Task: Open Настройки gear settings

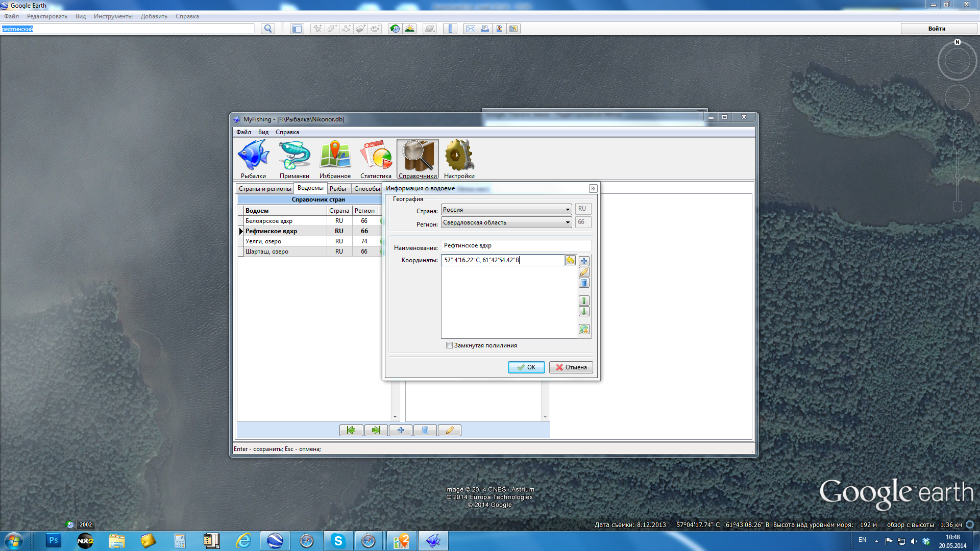Action: [459, 159]
